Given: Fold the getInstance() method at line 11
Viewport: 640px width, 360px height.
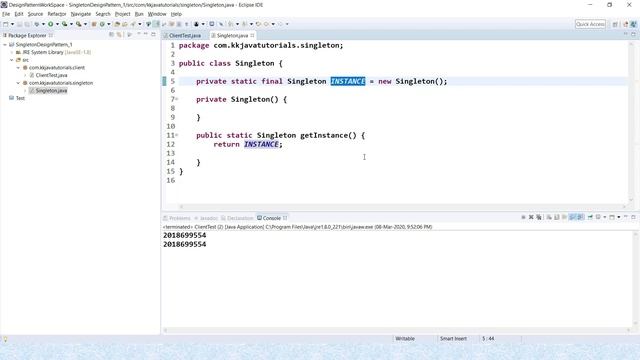Looking at the screenshot, I should click(177, 135).
